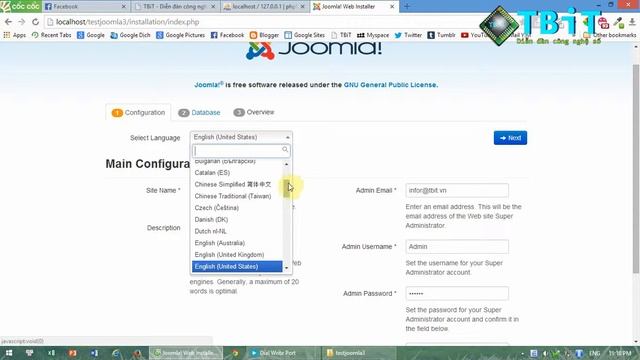
Task: Go to the Database installer step tab
Action: tap(199, 113)
